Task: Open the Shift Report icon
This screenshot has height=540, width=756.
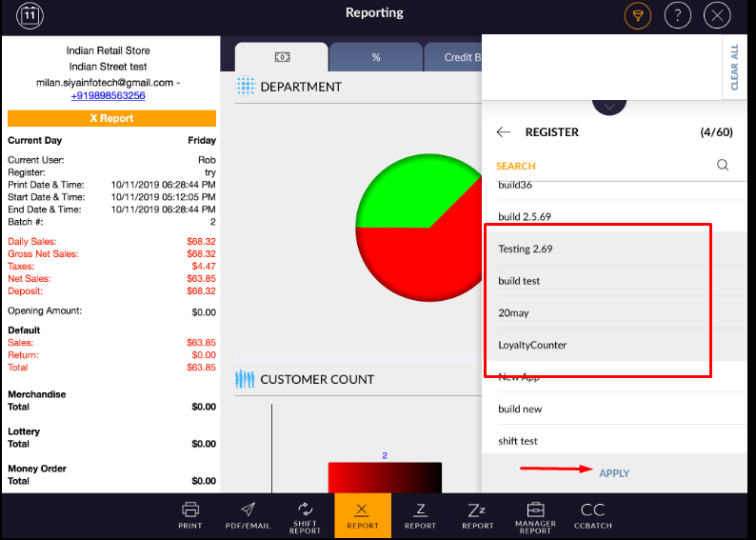Action: (305, 515)
